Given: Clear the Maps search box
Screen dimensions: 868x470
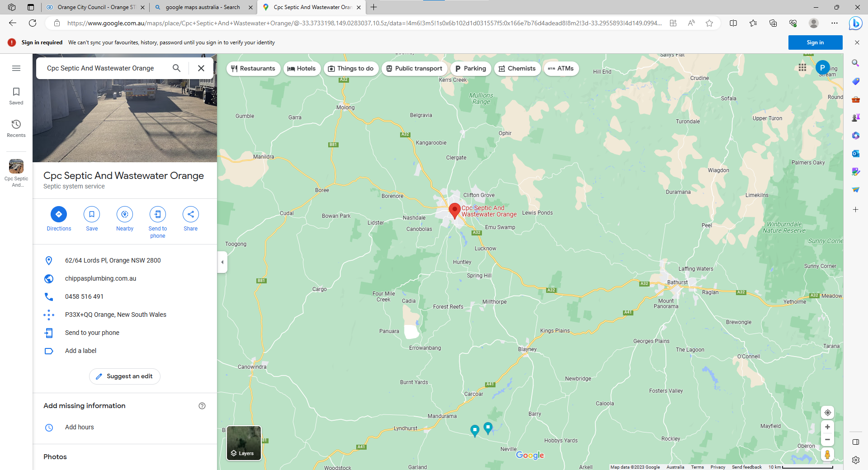Looking at the screenshot, I should 201,68.
